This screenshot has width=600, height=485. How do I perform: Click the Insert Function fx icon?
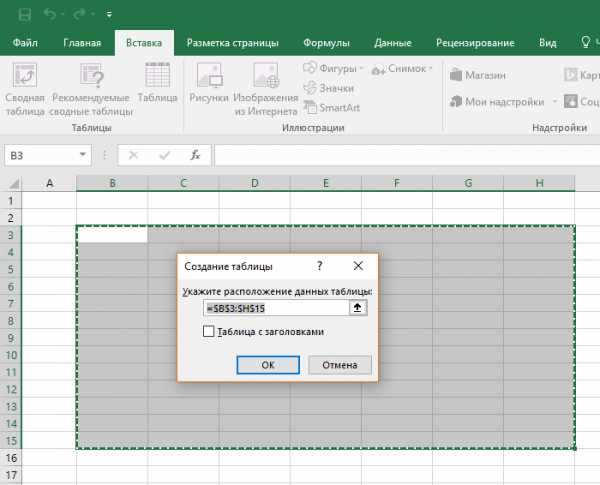pyautogui.click(x=196, y=155)
